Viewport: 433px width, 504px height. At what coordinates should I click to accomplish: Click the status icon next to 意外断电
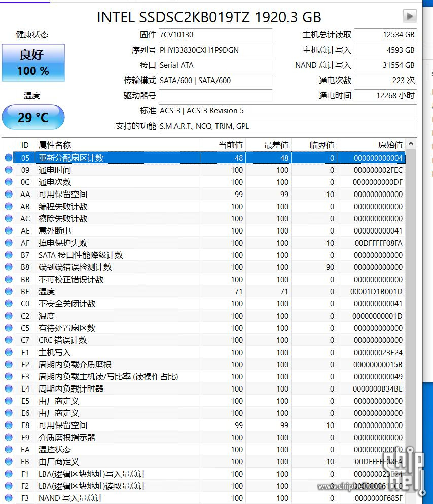[x=9, y=230]
